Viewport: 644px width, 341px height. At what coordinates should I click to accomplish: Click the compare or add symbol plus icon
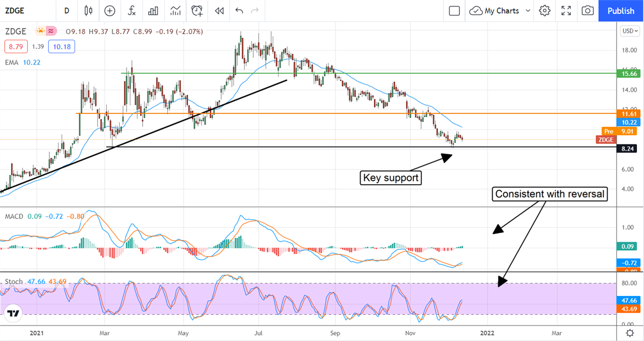110,11
